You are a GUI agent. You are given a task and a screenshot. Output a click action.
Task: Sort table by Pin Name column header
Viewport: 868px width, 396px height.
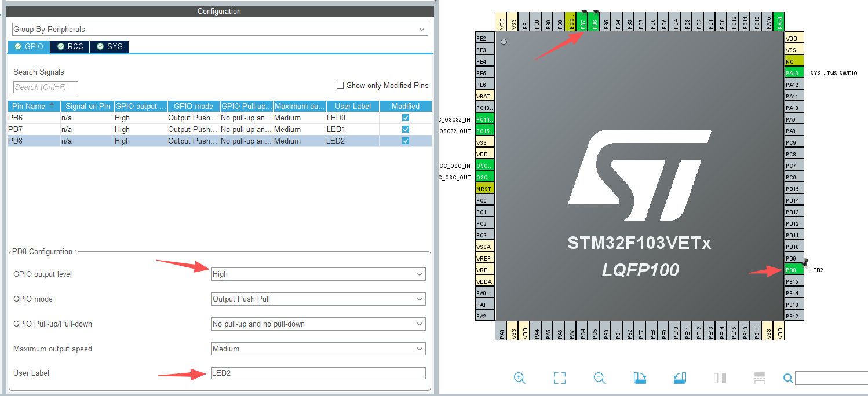pos(34,106)
